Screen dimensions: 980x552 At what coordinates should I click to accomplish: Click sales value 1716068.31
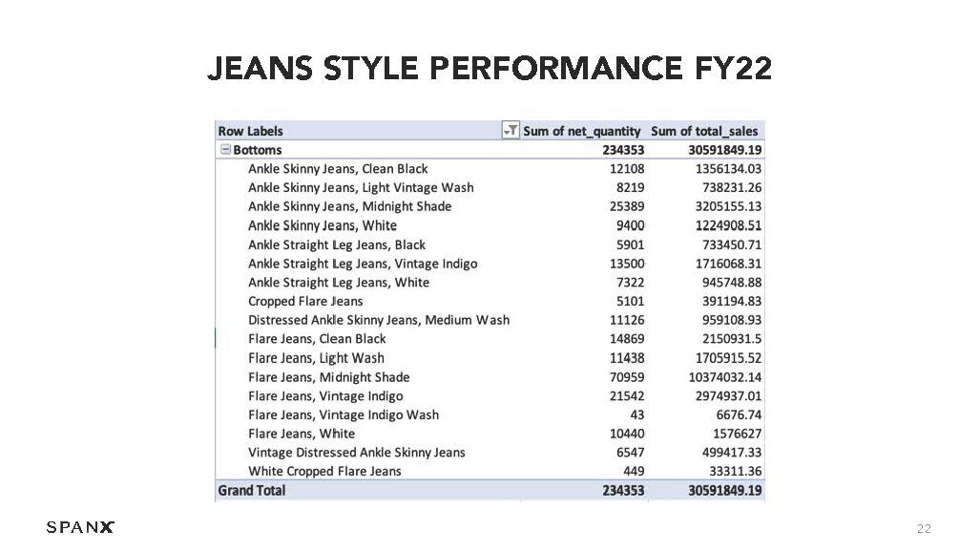click(729, 264)
